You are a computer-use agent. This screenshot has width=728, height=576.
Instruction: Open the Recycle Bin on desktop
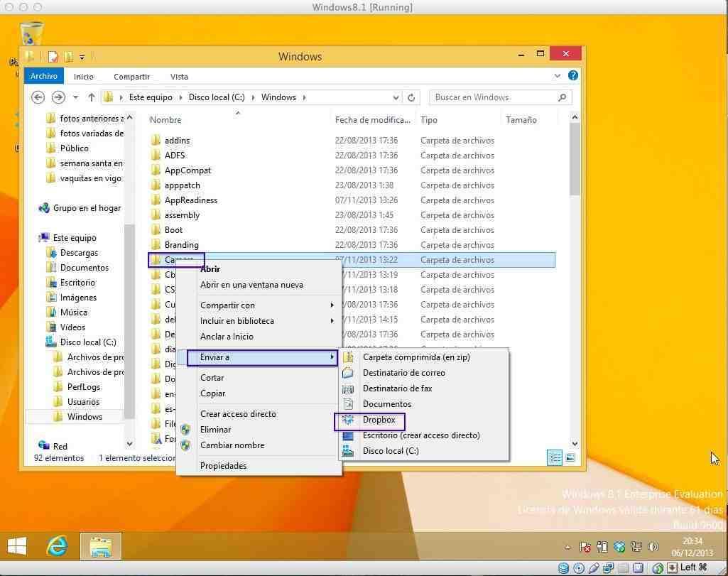coord(31,36)
